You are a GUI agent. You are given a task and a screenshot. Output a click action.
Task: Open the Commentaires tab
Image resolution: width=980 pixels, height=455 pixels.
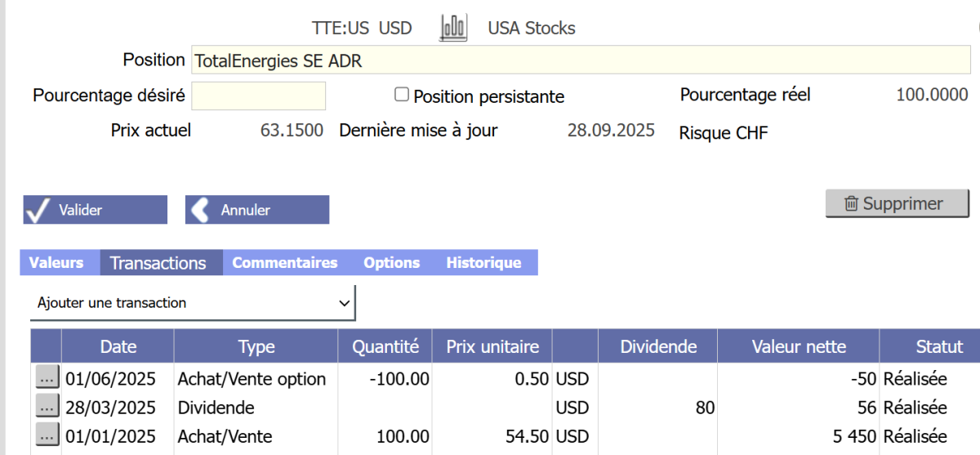point(284,263)
